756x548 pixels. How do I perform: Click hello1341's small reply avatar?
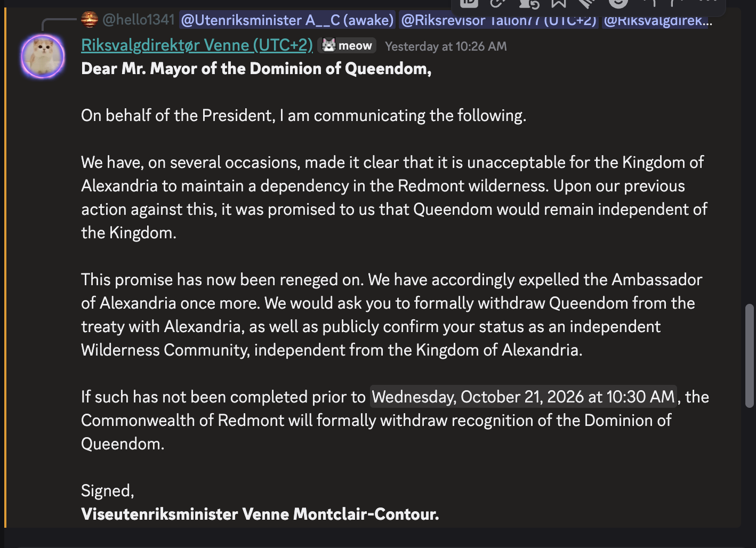click(90, 20)
